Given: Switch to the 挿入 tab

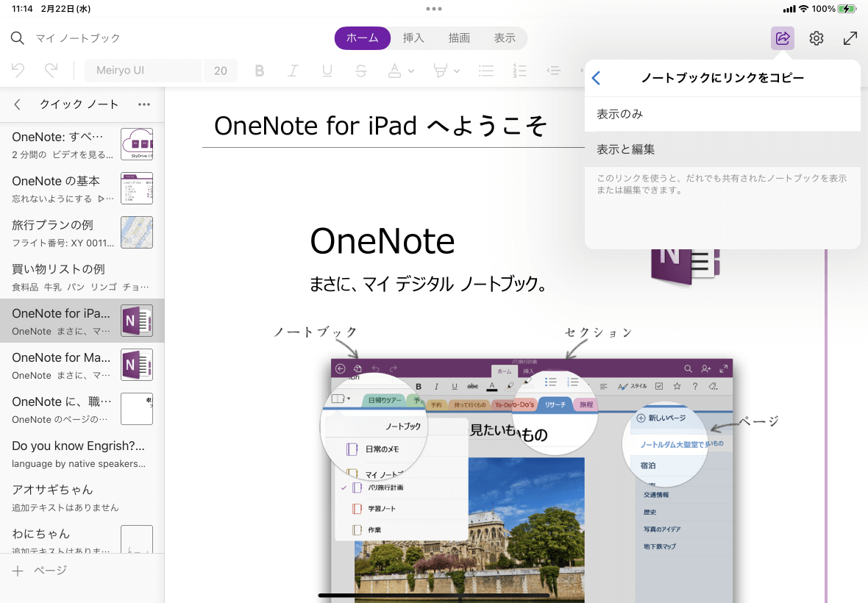Looking at the screenshot, I should [x=413, y=38].
